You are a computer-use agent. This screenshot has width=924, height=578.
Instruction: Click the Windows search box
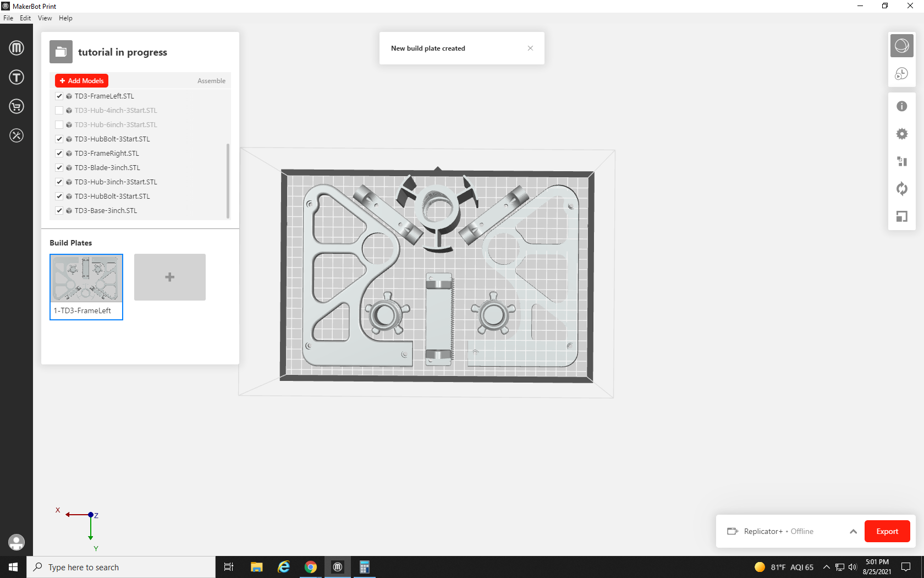pos(121,567)
